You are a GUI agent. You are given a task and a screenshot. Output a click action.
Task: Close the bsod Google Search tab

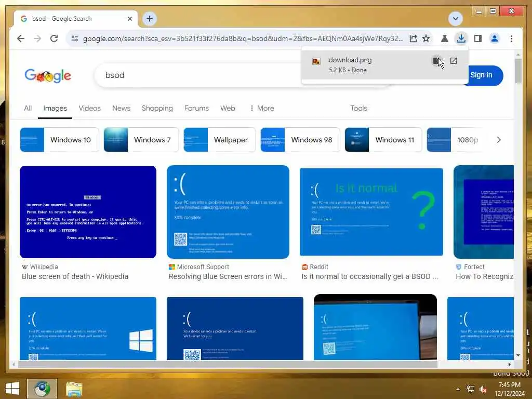point(129,19)
